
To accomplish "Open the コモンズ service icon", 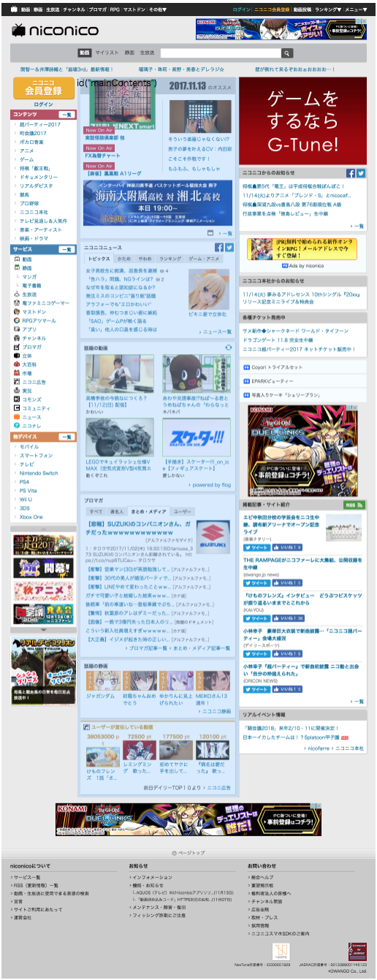I will 15,399.
